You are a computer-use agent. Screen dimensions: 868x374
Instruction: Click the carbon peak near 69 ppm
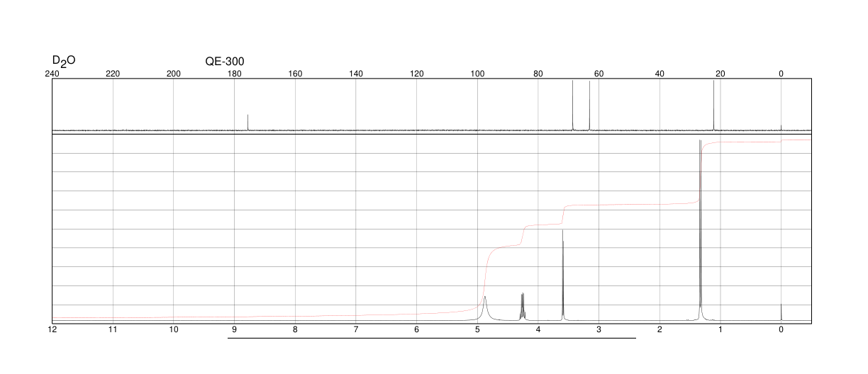click(x=572, y=106)
